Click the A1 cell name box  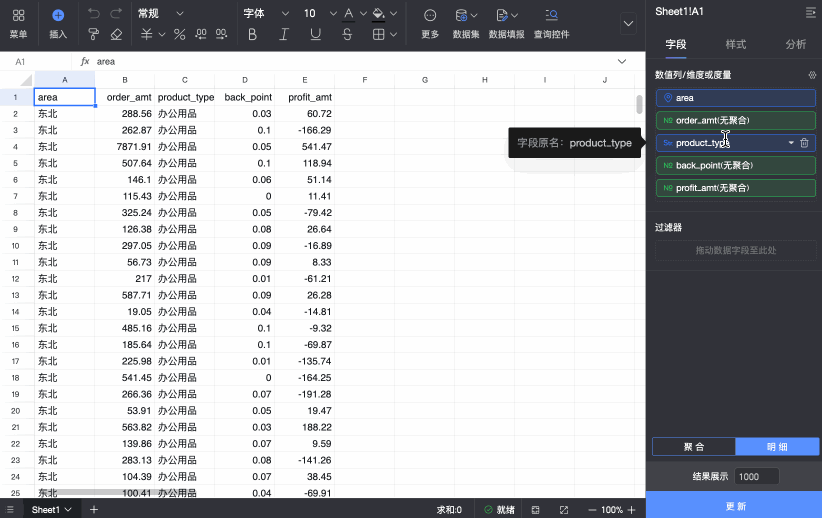37,62
